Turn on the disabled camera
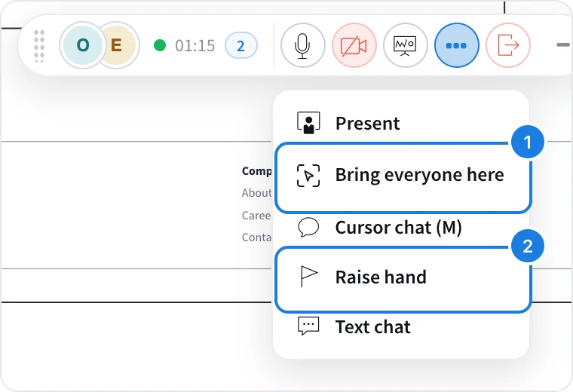 click(354, 45)
